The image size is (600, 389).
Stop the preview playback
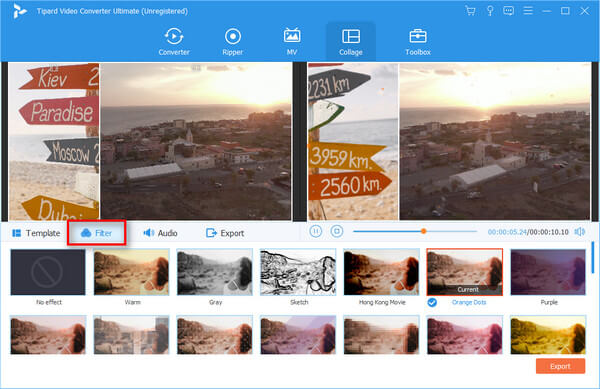pos(337,231)
